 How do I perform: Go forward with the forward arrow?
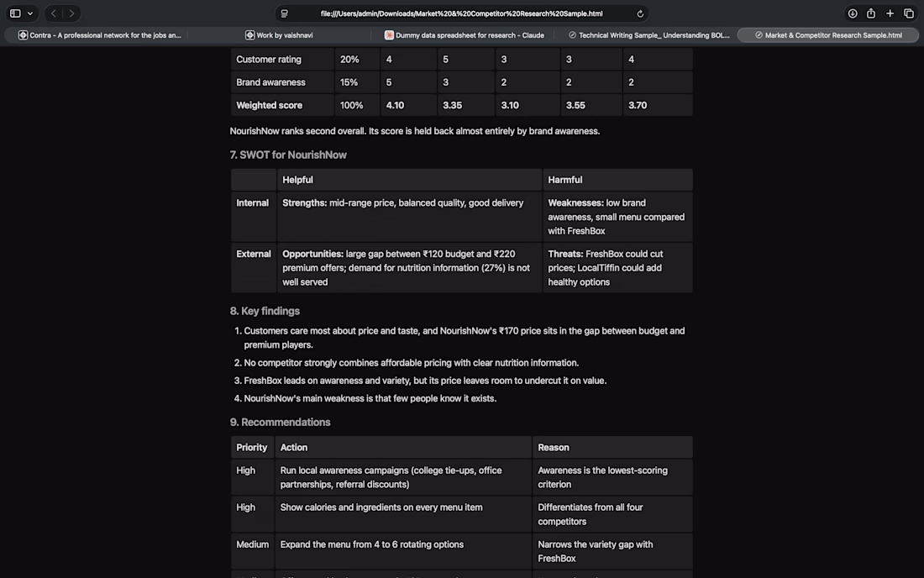pos(72,13)
